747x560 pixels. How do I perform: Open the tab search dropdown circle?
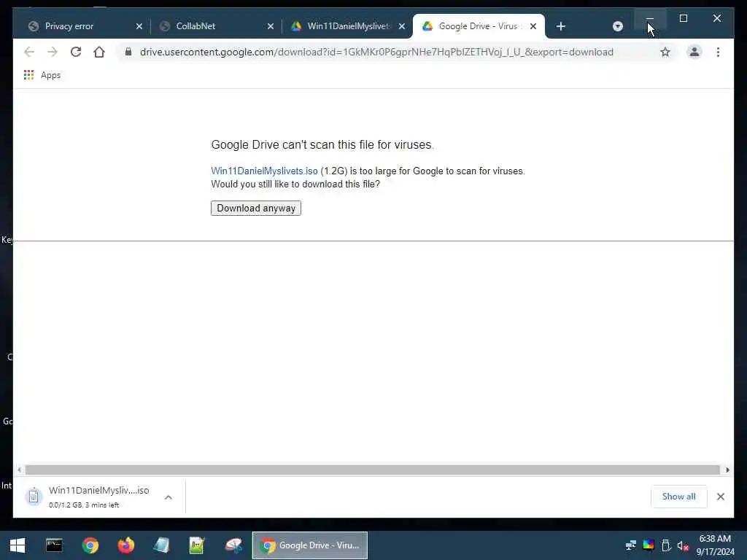[x=617, y=26]
